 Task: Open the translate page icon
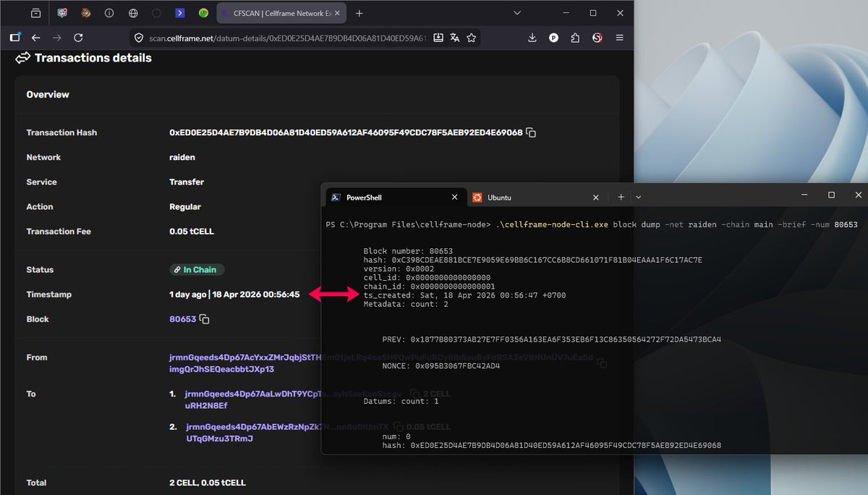(455, 38)
